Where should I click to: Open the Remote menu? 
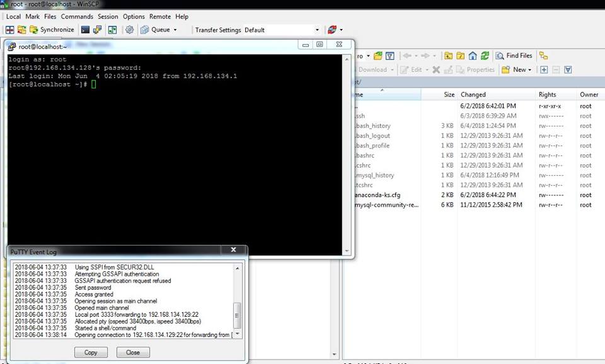159,16
